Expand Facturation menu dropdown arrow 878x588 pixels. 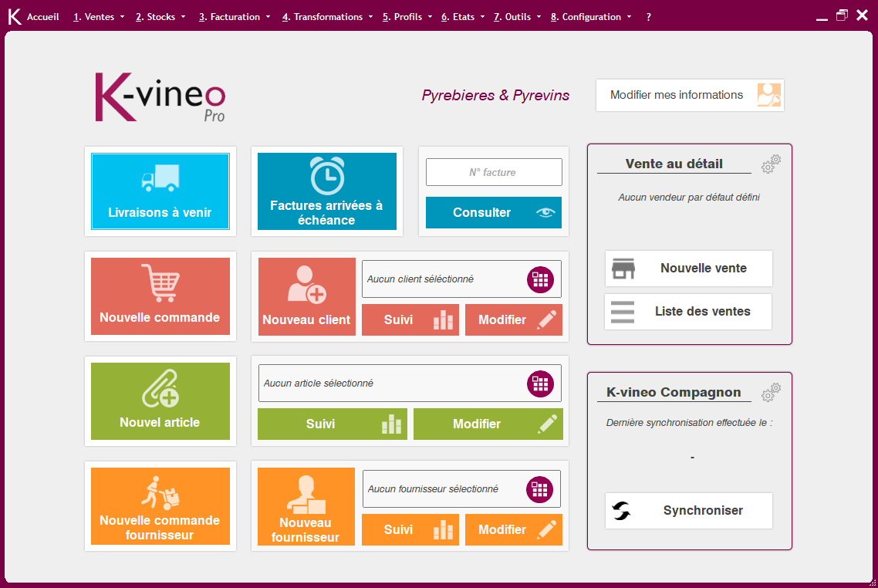[x=268, y=17]
